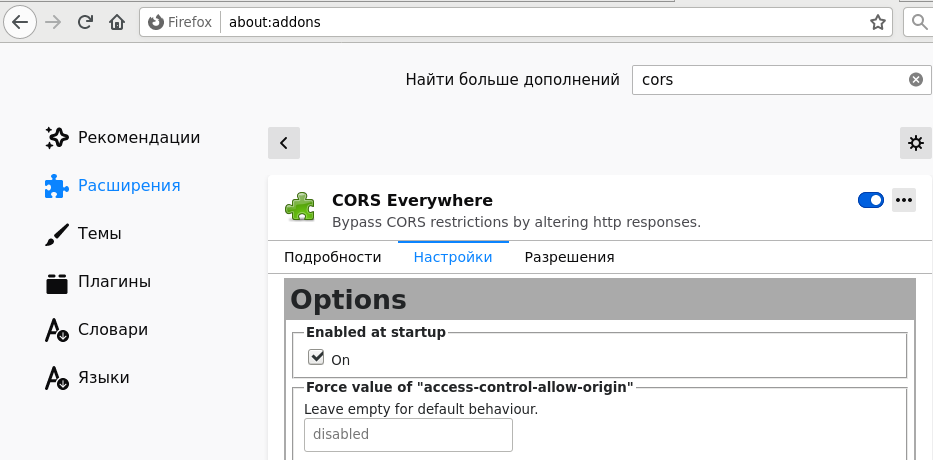Open Словари dictionaries section
The image size is (933, 460).
pos(96,330)
